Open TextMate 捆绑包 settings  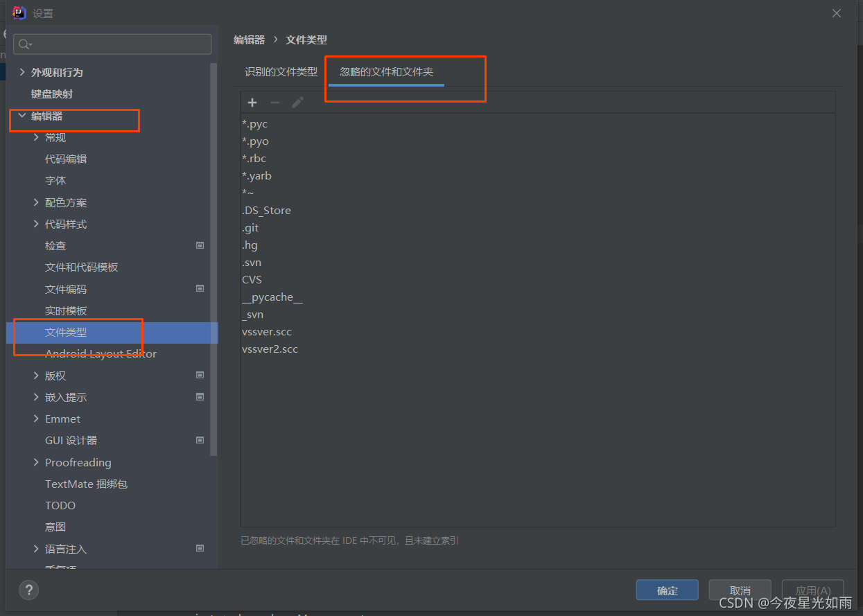(86, 484)
